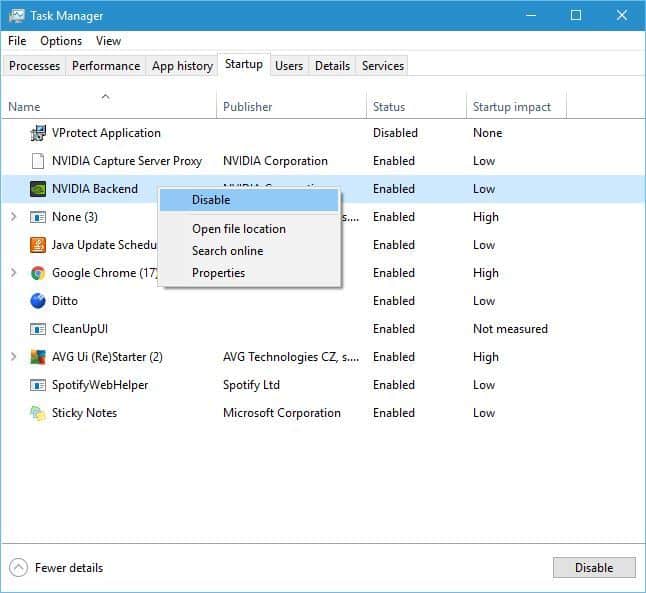
Task: Expand the Google Chrome (17) group
Action: coord(13,273)
